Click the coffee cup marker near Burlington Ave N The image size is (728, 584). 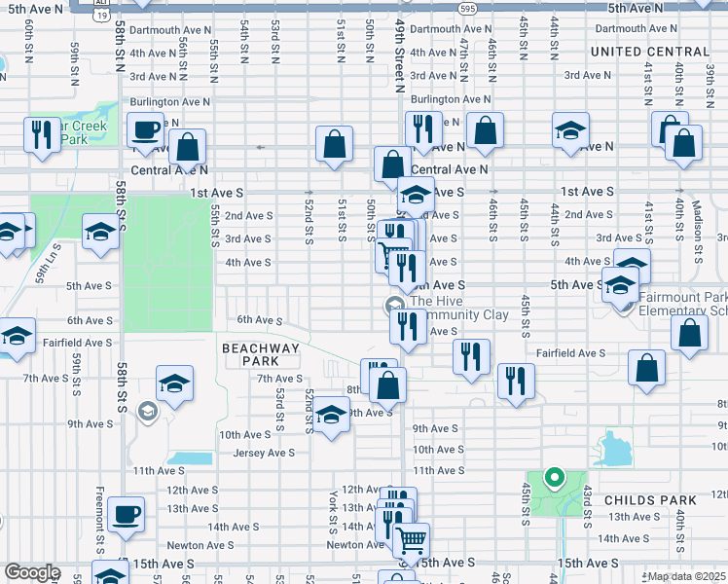(146, 130)
